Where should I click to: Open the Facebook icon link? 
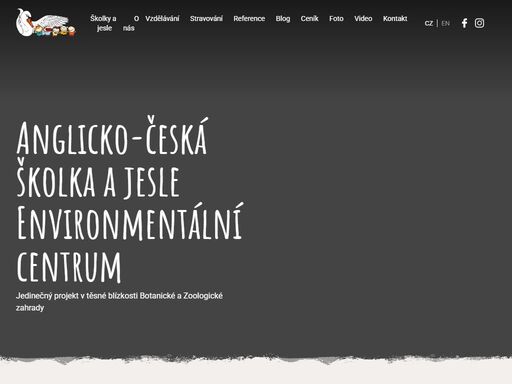click(464, 23)
